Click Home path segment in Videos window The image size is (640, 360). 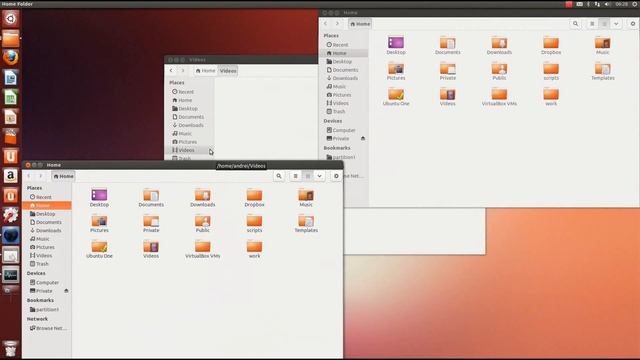(205, 71)
